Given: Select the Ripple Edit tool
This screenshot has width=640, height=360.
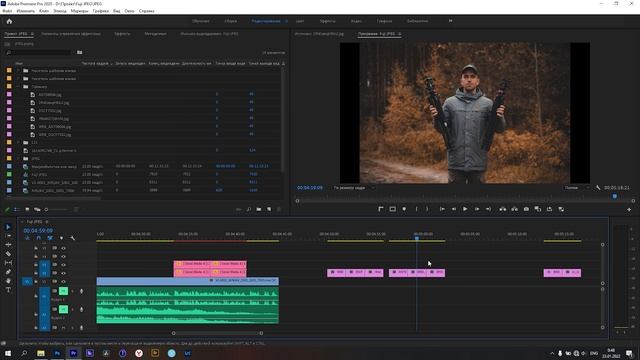Looking at the screenshot, I should [8, 245].
